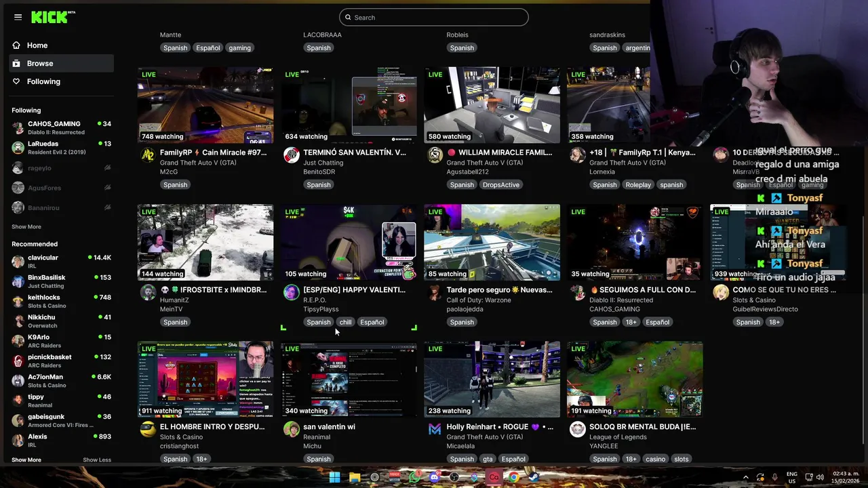This screenshot has height=488, width=868.
Task: Open the hamburger menu next to Kick logo
Action: pyautogui.click(x=18, y=17)
